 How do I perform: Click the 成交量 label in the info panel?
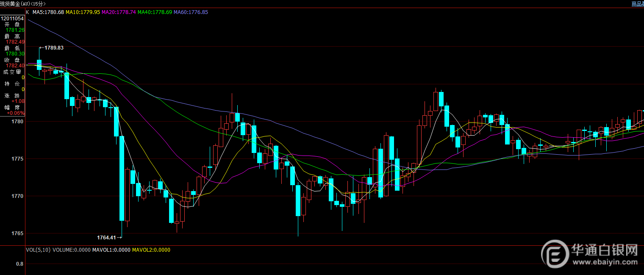click(12, 72)
